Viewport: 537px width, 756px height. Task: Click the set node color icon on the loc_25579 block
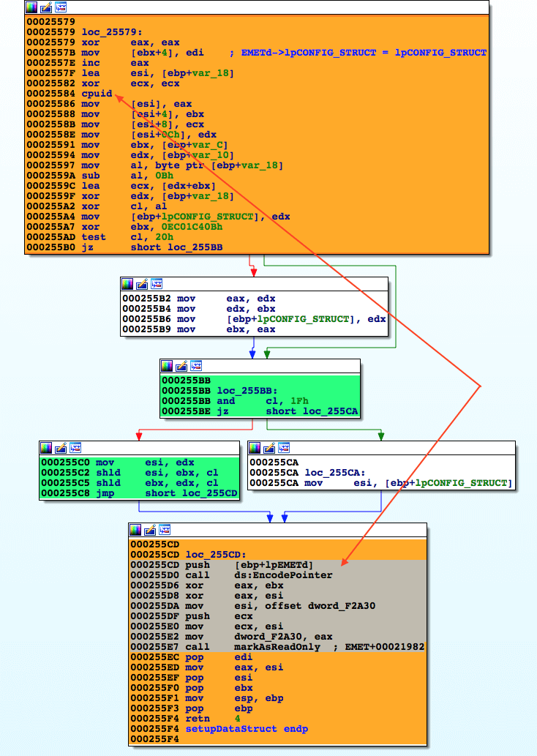pyautogui.click(x=31, y=7)
